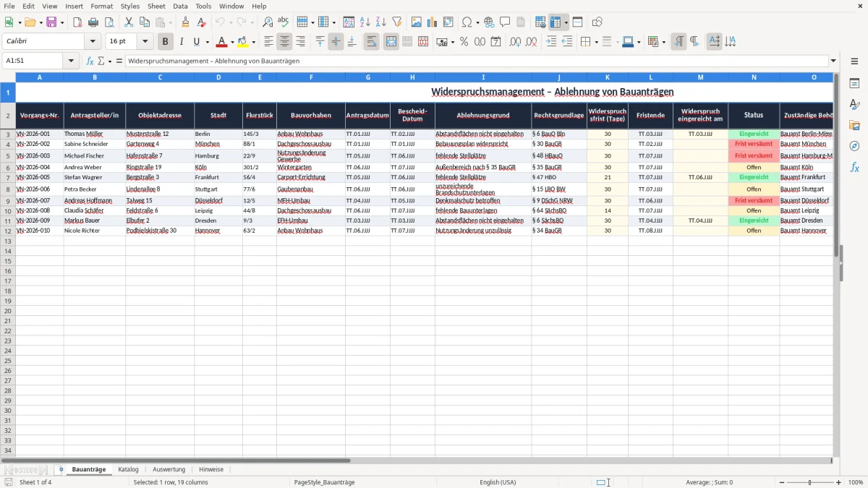Insert a pivot table

pyautogui.click(x=448, y=22)
